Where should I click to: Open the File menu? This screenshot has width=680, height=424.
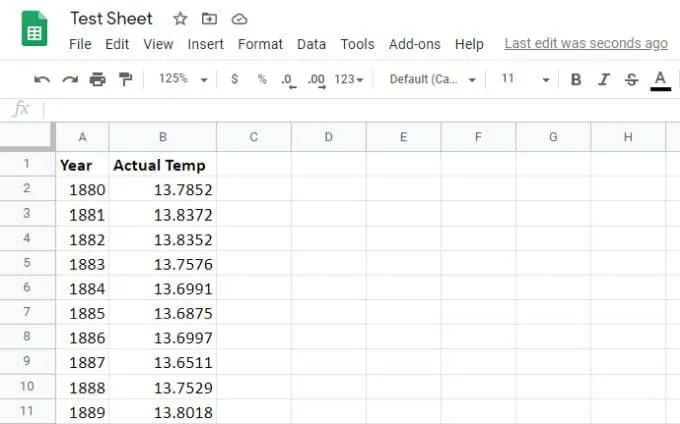(80, 44)
